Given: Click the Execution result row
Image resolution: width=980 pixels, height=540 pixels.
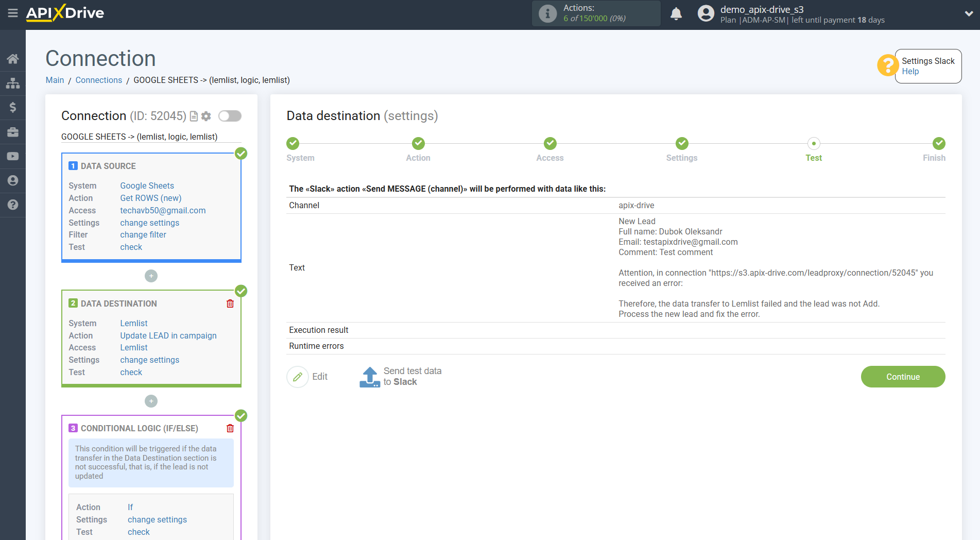Looking at the screenshot, I should [616, 330].
